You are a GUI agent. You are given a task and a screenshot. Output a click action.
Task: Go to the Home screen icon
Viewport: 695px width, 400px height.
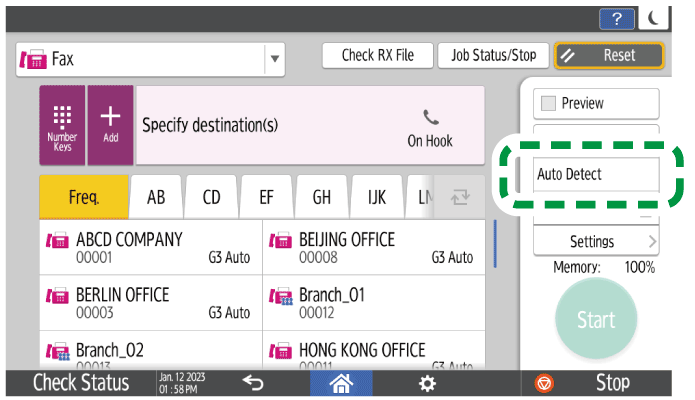pos(344,383)
